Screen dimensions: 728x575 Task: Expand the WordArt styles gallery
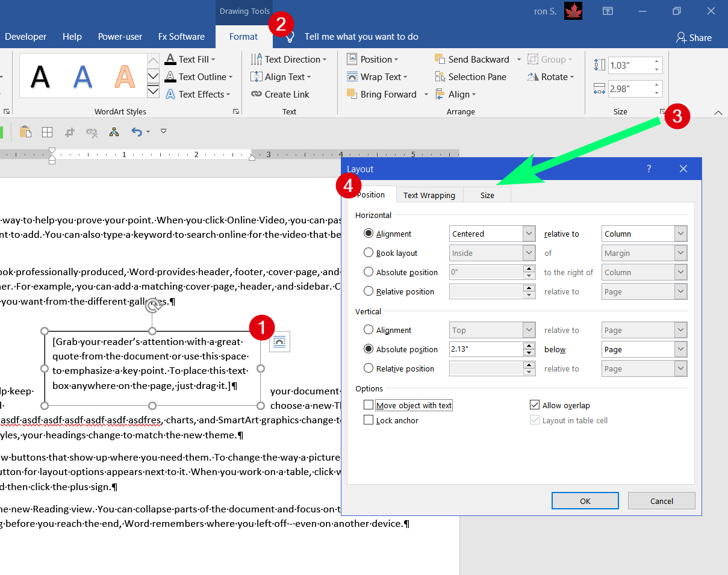click(x=153, y=91)
